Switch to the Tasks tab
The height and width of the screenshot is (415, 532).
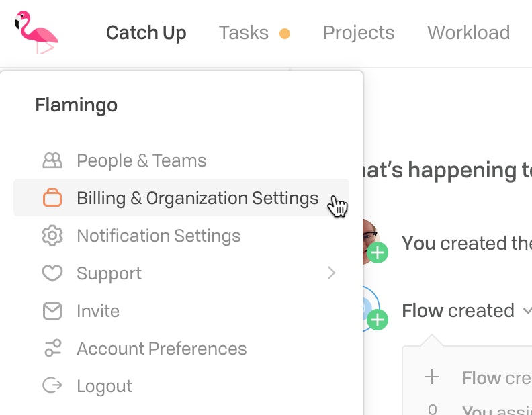(x=244, y=33)
